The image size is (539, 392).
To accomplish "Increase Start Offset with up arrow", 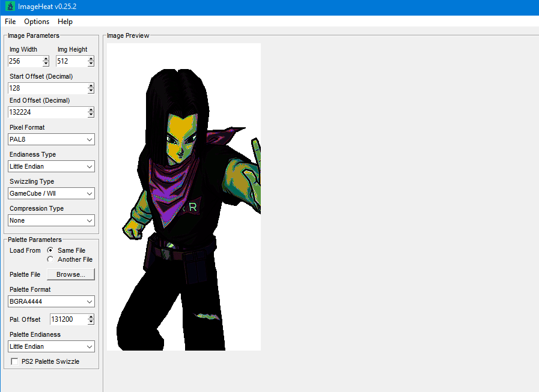I will click(x=91, y=86).
